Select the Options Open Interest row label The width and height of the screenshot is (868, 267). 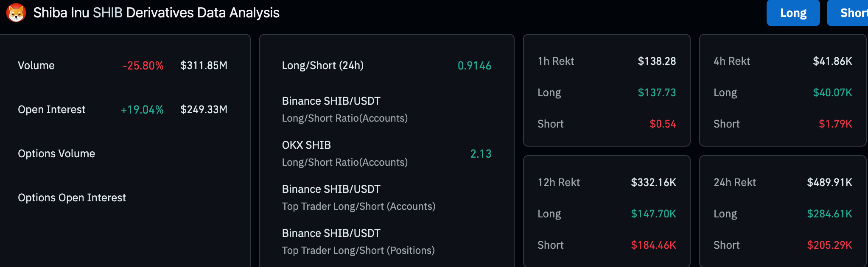72,197
